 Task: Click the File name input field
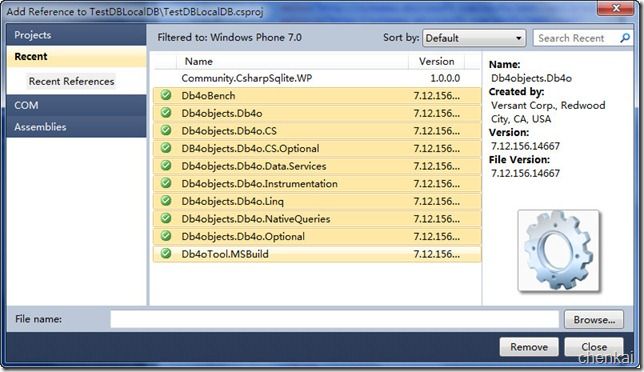point(335,319)
